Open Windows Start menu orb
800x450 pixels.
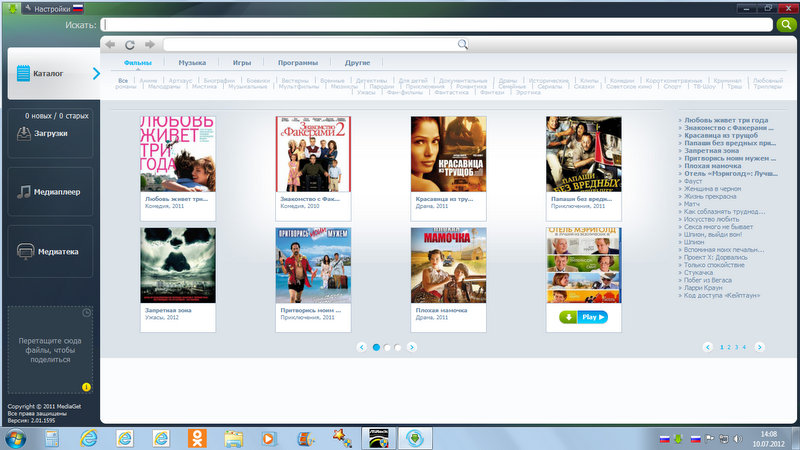coord(15,438)
